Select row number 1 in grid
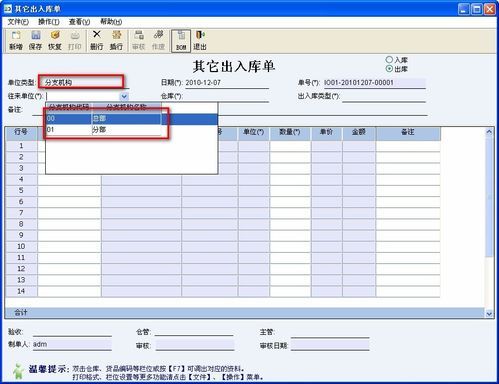The width and height of the screenshot is (499, 384). 21,146
